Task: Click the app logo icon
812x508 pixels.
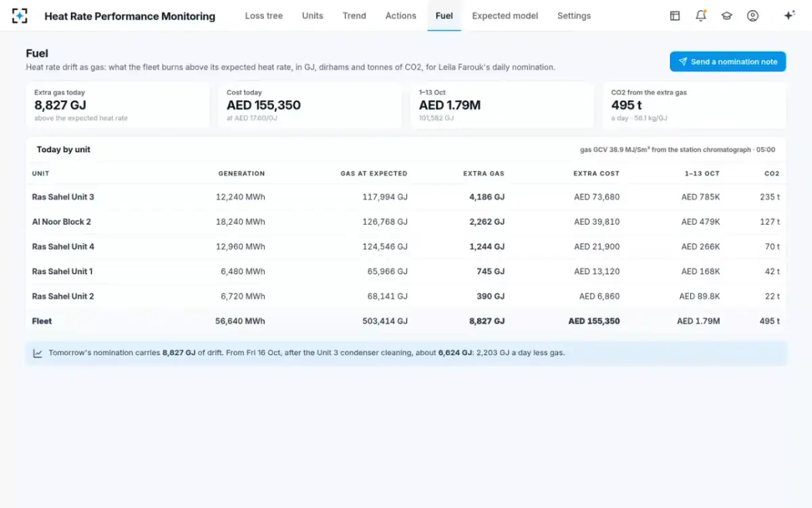Action: 20,16
